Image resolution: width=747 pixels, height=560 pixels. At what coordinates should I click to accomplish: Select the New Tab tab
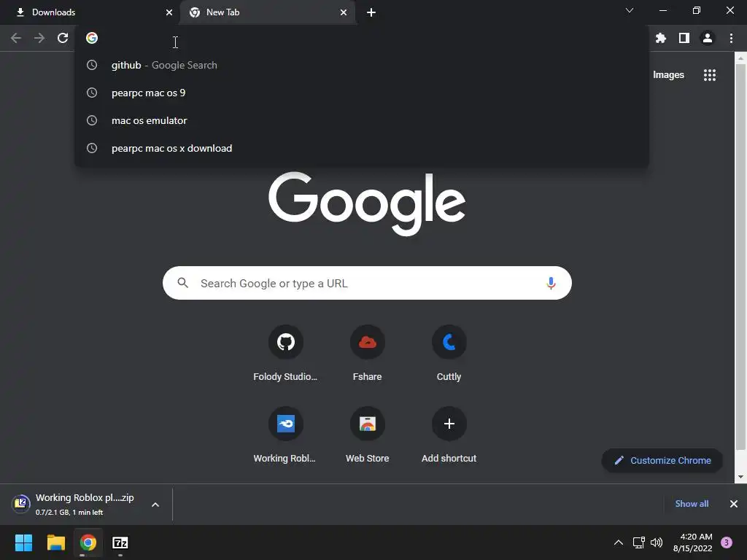[x=267, y=13]
